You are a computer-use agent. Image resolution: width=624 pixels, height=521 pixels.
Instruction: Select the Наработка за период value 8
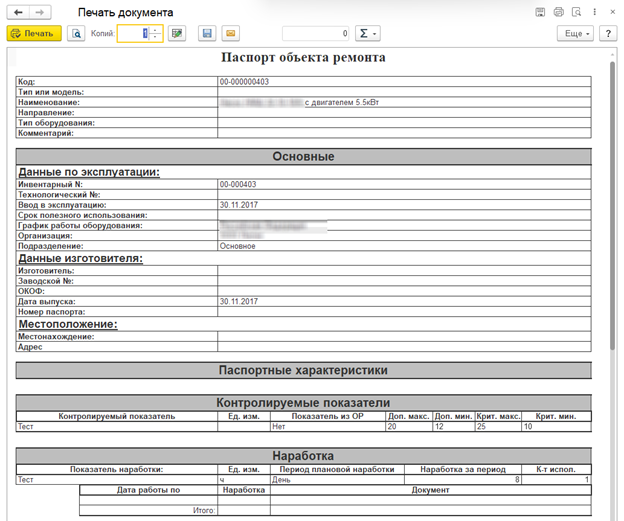tap(463, 480)
